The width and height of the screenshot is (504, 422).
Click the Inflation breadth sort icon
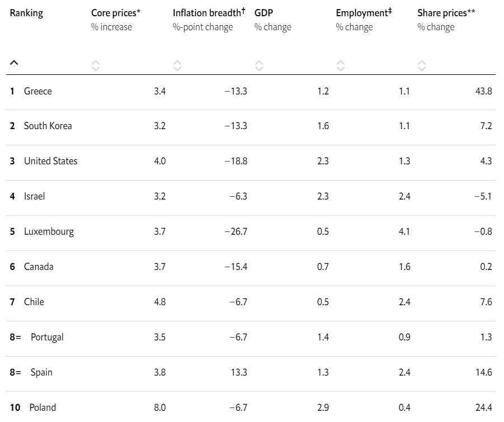pyautogui.click(x=177, y=65)
